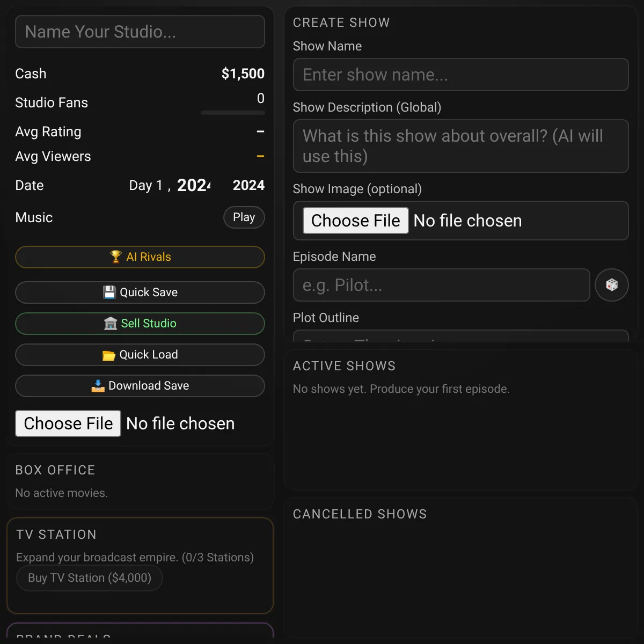The width and height of the screenshot is (644, 644).
Task: Click the Active Shows section heading
Action: [x=344, y=366]
